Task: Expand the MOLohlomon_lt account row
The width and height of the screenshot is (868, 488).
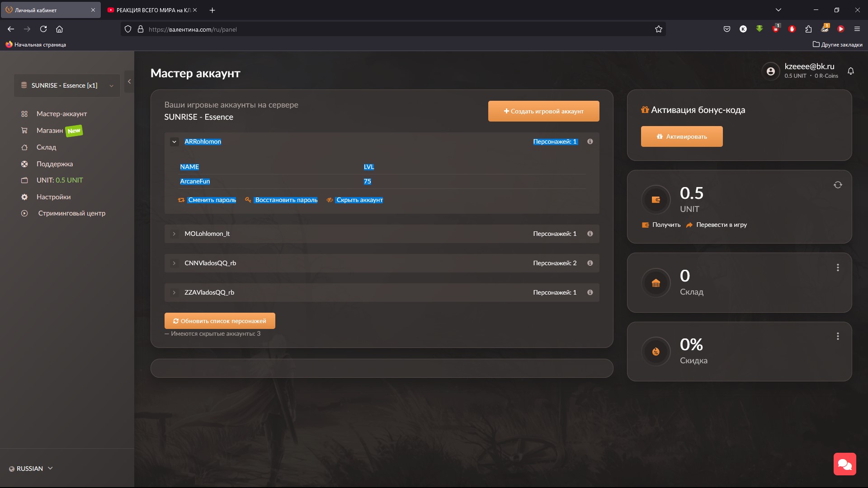Action: [174, 234]
